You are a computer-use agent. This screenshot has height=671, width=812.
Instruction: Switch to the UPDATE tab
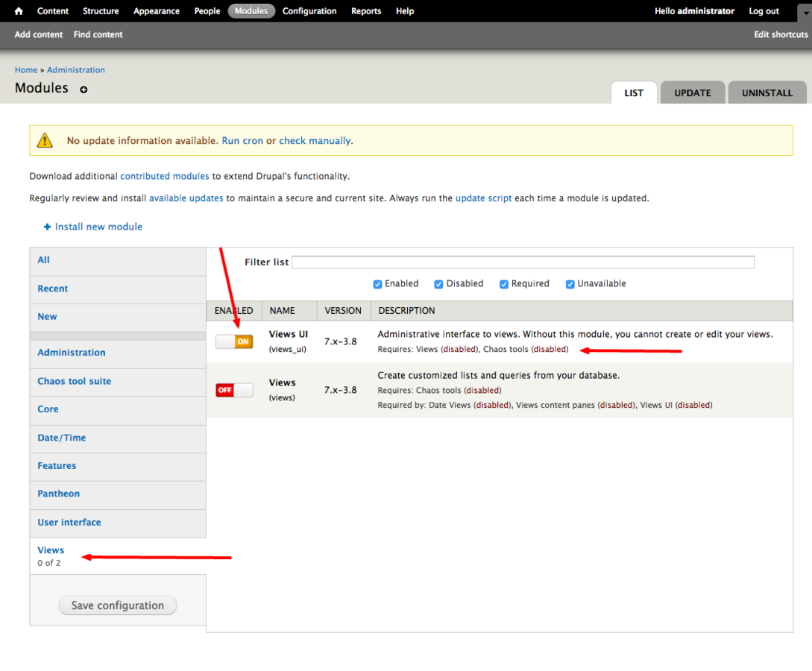[693, 92]
